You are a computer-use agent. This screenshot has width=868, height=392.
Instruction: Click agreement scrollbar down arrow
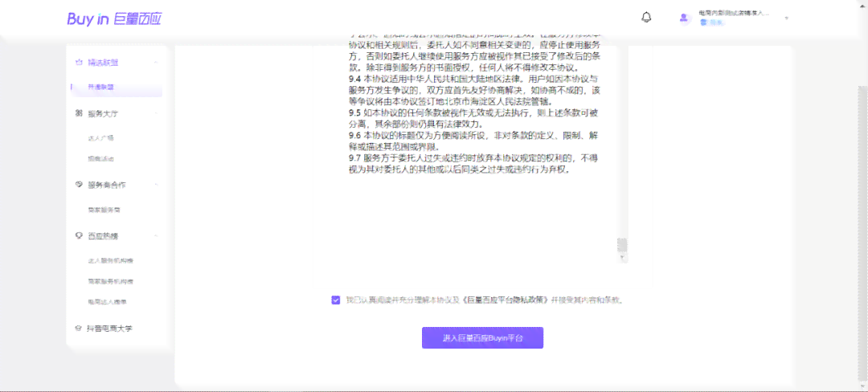click(622, 258)
